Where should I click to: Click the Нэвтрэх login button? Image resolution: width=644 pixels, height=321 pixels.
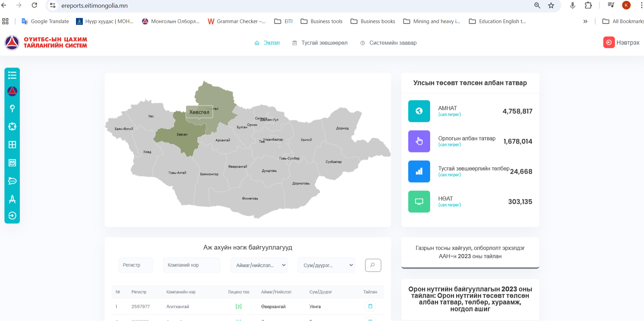(x=622, y=42)
